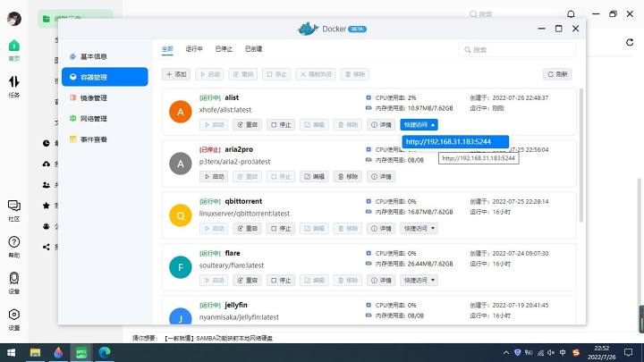Open 详情 for the alist container
The width and height of the screenshot is (644, 362).
click(x=381, y=125)
